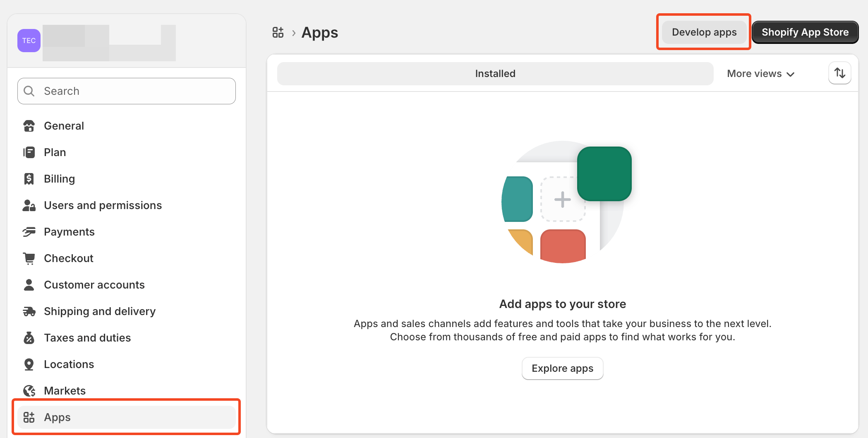Click the Checkout cart icon
This screenshot has width=868, height=438.
[x=29, y=258]
